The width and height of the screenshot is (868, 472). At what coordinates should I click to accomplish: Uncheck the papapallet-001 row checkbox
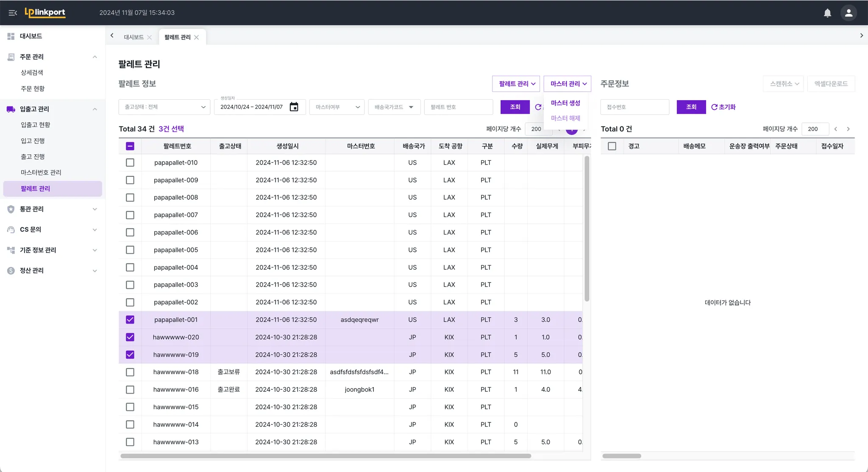tap(130, 320)
